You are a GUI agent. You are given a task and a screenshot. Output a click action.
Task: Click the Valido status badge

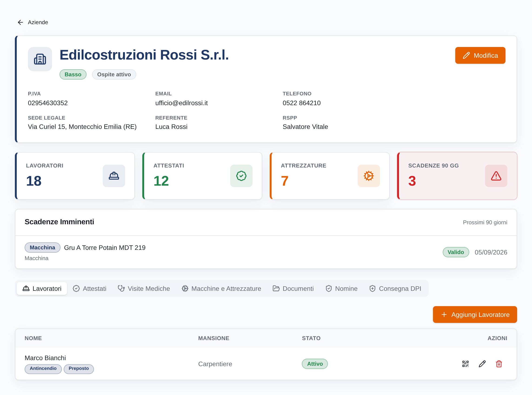pyautogui.click(x=456, y=252)
